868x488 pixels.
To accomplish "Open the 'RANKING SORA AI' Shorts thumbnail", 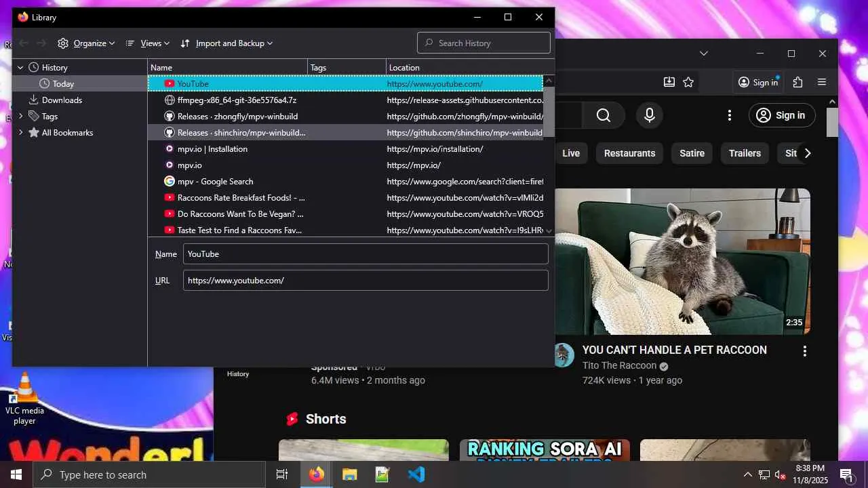I will tap(545, 450).
